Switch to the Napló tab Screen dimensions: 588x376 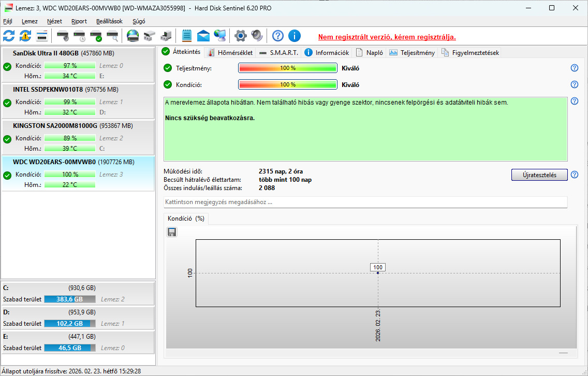point(370,52)
